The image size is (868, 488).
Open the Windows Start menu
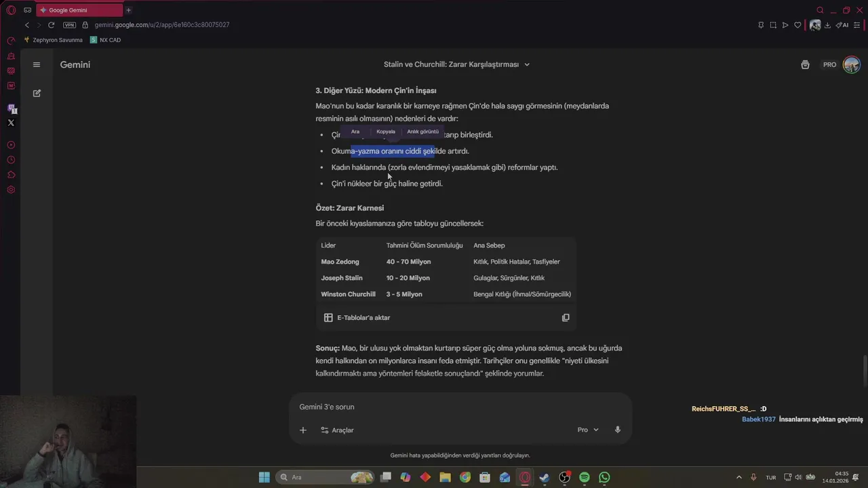(264, 477)
